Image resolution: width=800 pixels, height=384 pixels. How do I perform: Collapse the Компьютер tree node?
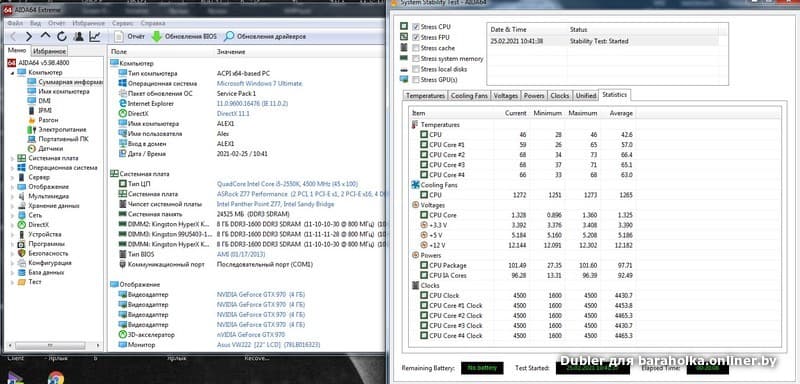[x=12, y=72]
